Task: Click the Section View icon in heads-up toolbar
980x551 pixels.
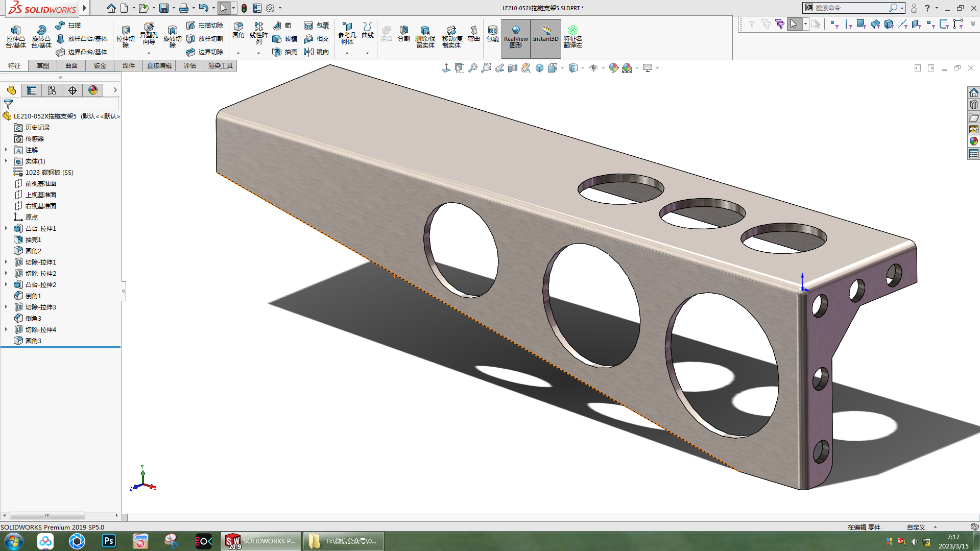Action: (513, 68)
